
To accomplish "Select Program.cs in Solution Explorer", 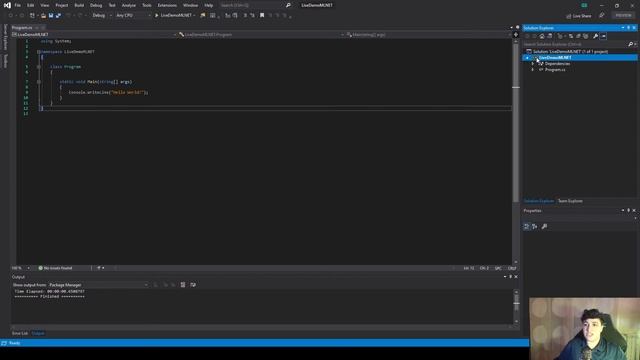I will (555, 70).
